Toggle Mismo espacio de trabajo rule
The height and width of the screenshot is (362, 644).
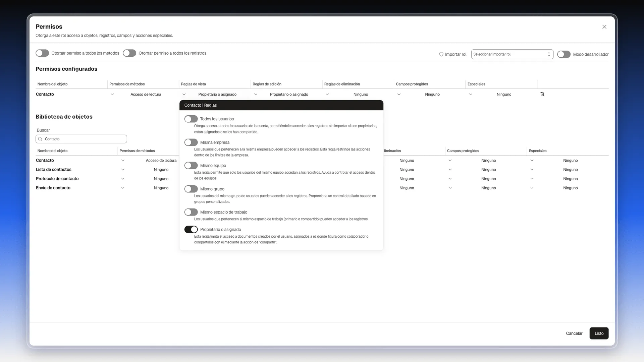(x=191, y=212)
